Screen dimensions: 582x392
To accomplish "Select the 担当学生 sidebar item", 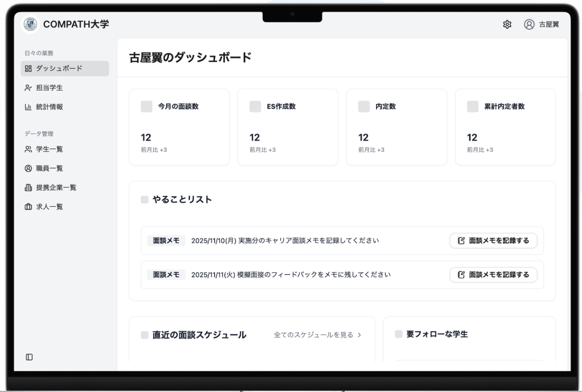I will (49, 87).
